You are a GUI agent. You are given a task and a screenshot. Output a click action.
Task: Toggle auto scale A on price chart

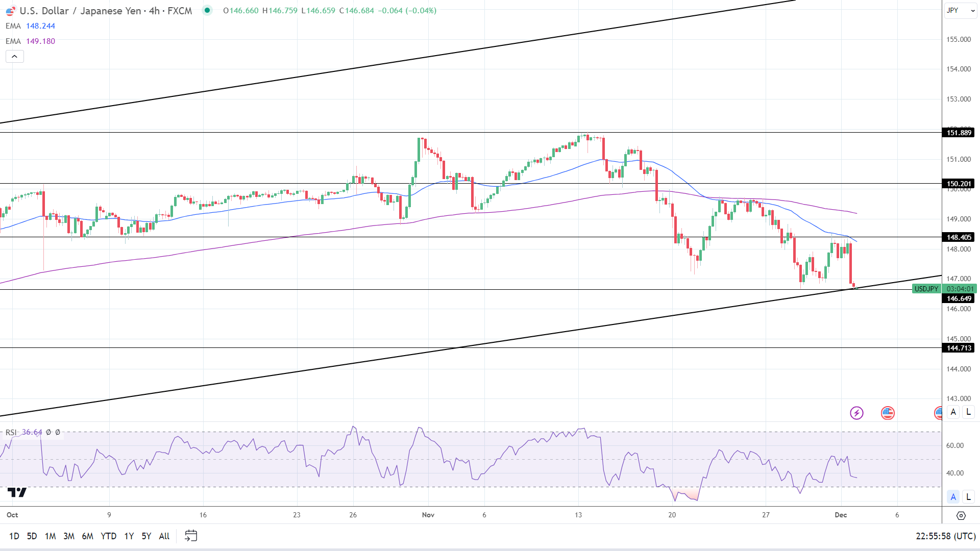[953, 412]
